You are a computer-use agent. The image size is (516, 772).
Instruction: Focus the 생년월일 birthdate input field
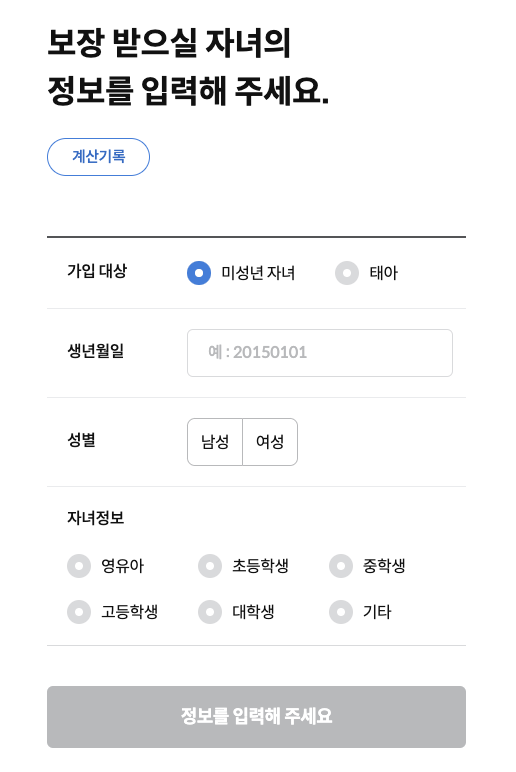pyautogui.click(x=320, y=353)
